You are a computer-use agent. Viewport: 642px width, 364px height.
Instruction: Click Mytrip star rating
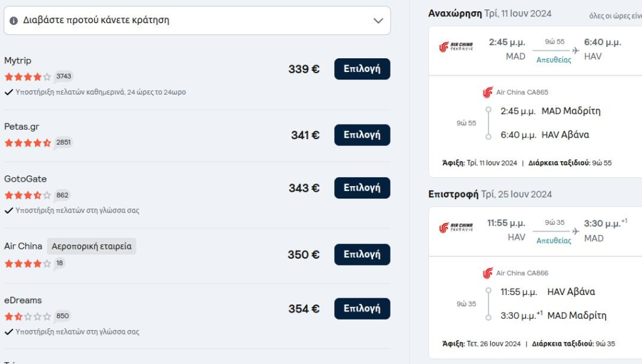coord(28,77)
